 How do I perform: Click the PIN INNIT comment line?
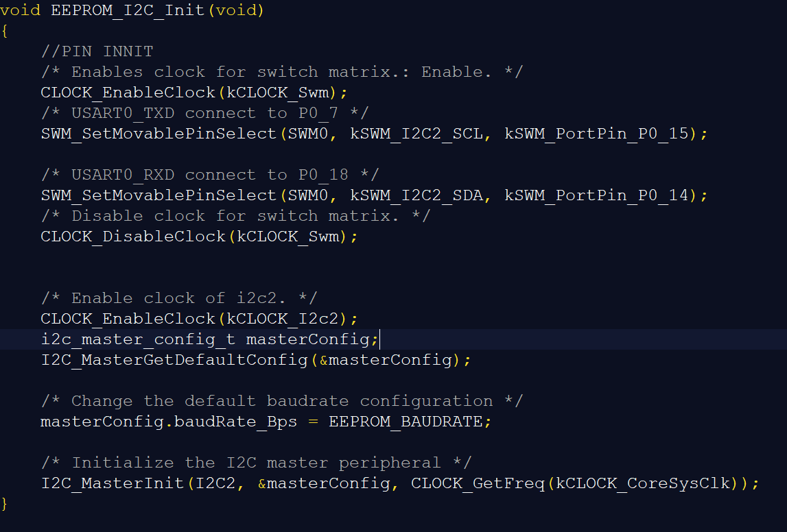tap(97, 51)
